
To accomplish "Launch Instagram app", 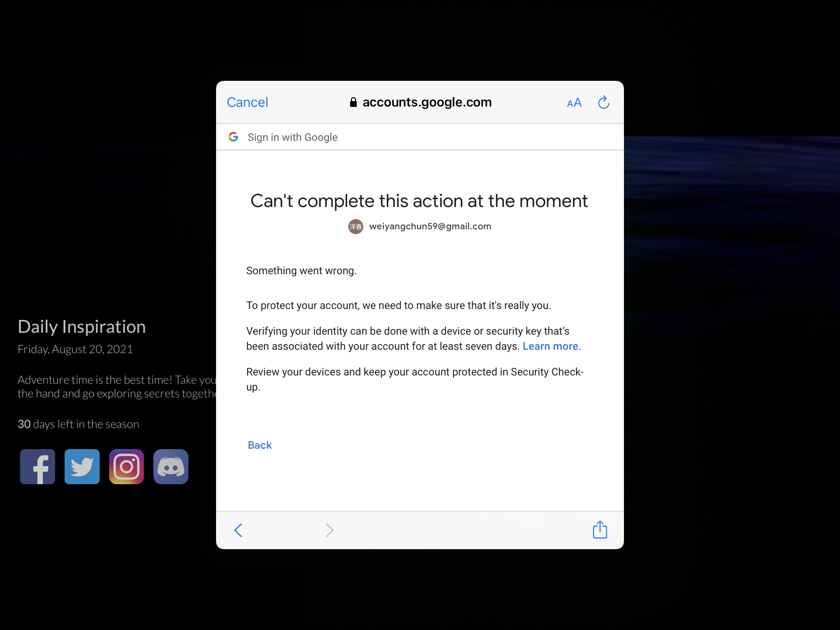I will click(126, 466).
